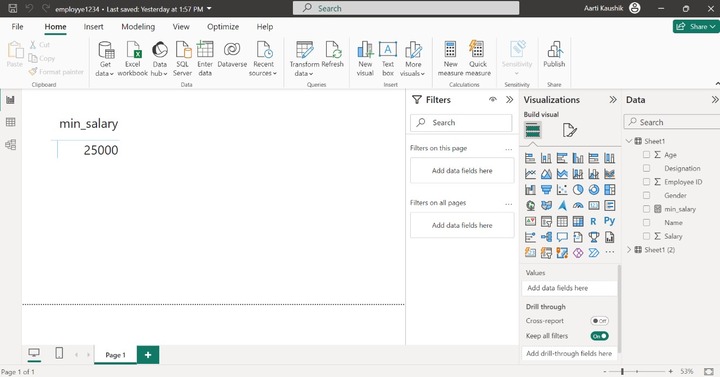This screenshot has width=720, height=377.
Task: Open Model view in left sidebar
Action: 11,145
